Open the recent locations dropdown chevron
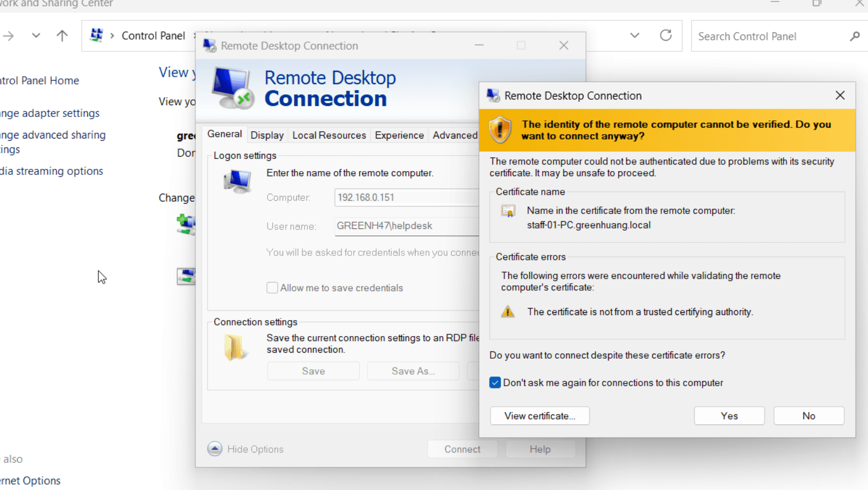 [36, 36]
